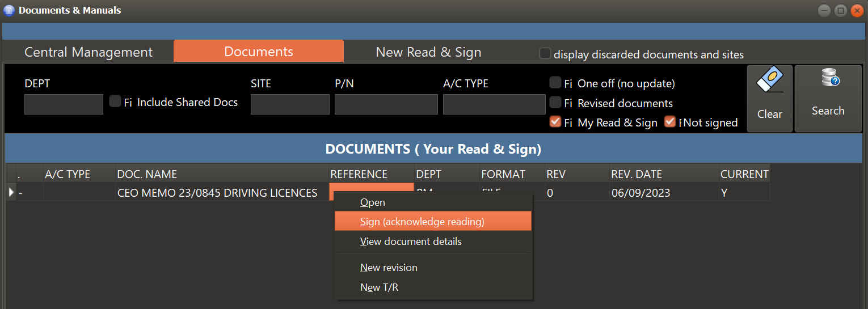Select Sign (acknowledge reading) menu item
This screenshot has height=309, width=868.
pos(433,221)
